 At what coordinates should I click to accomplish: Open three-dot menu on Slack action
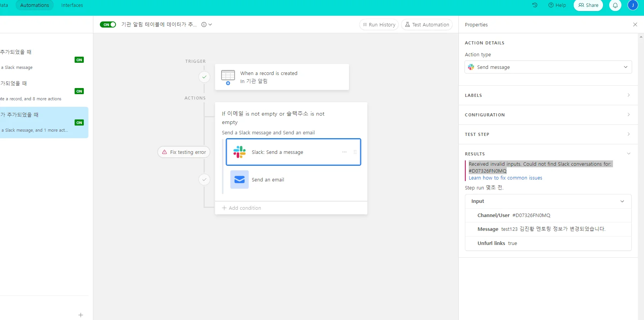coord(344,152)
